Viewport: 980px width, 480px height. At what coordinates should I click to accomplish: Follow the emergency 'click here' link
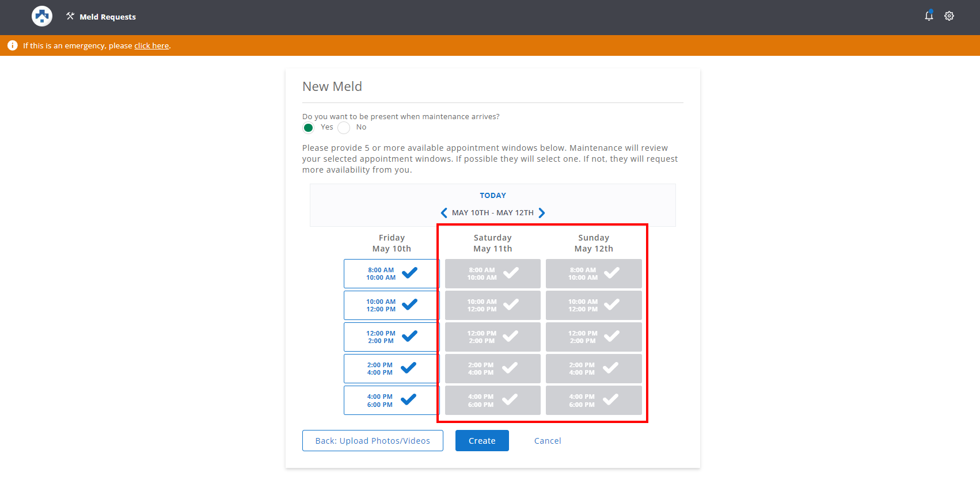click(x=151, y=46)
